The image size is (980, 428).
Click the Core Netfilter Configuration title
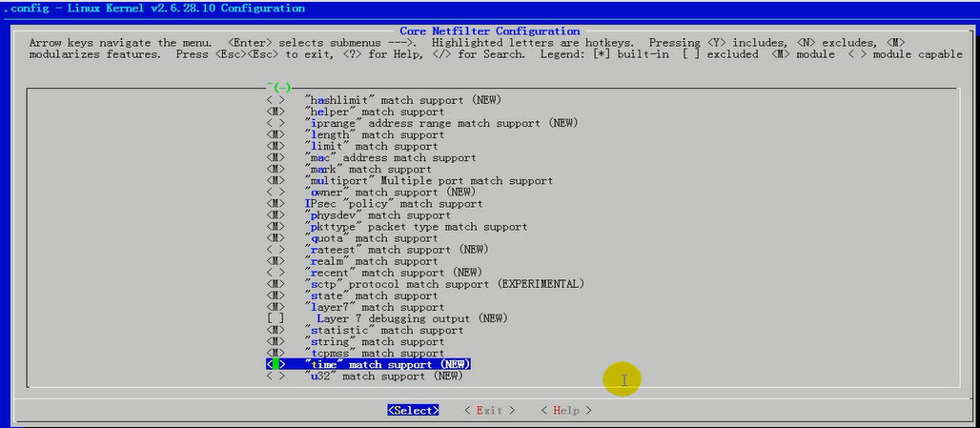point(489,31)
